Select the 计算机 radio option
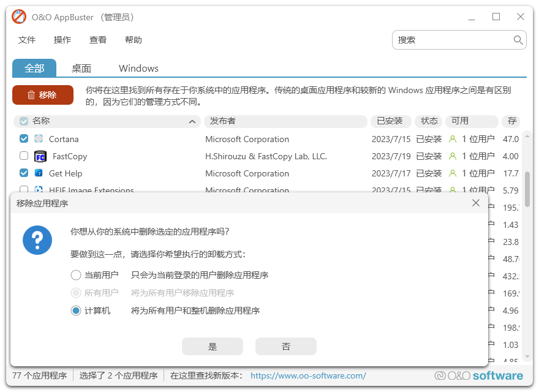This screenshot has height=392, width=539. 75,311
